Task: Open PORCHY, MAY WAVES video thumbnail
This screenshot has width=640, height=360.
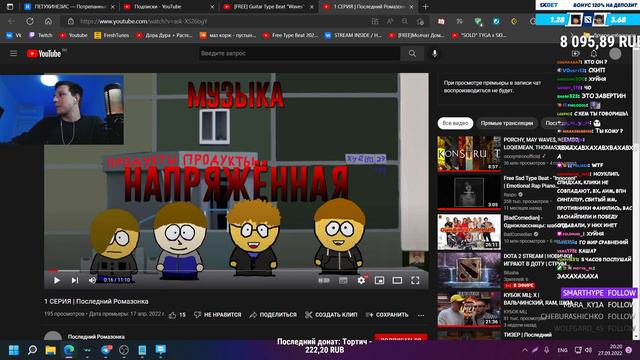Action: point(469,153)
